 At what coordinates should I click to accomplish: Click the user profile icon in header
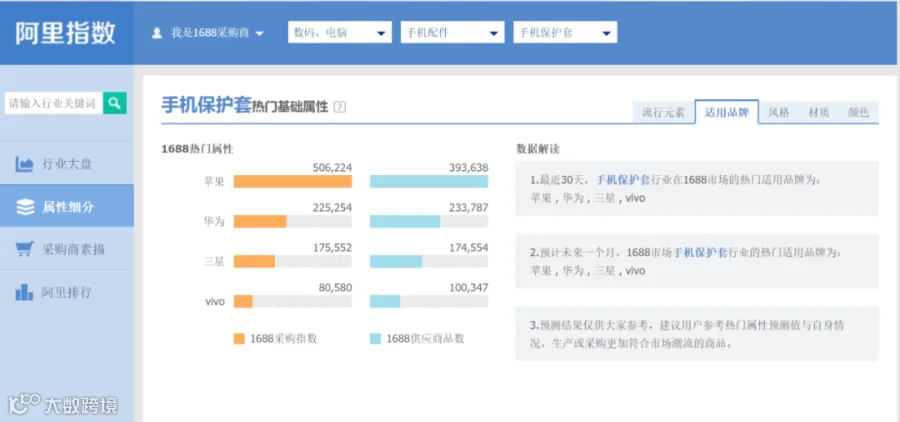(x=157, y=33)
